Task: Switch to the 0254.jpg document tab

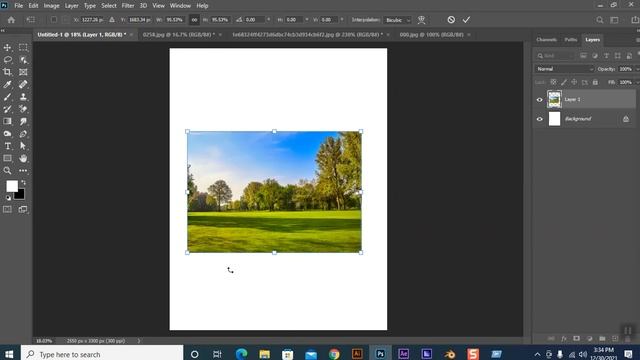Action: point(178,35)
